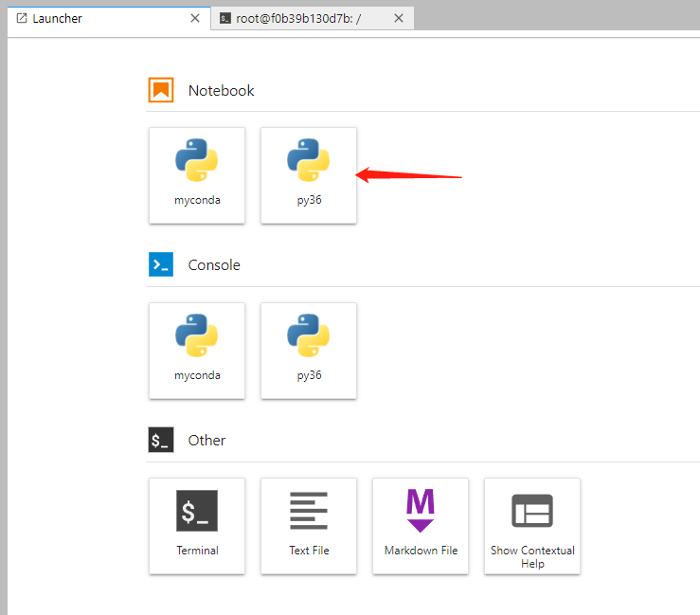Click the Notebook section heading
Screen dimensions: 700x615
[x=221, y=91]
